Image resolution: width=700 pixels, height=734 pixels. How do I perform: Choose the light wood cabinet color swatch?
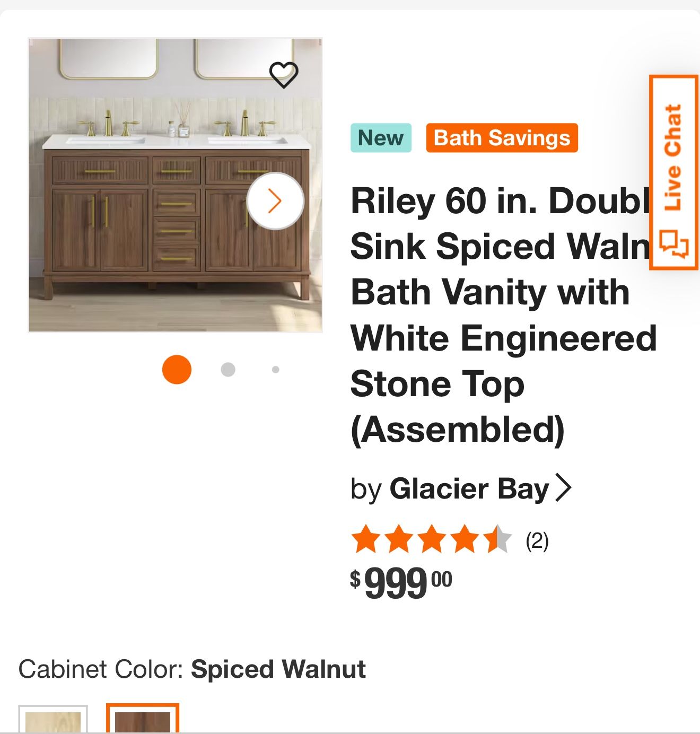tap(53, 721)
